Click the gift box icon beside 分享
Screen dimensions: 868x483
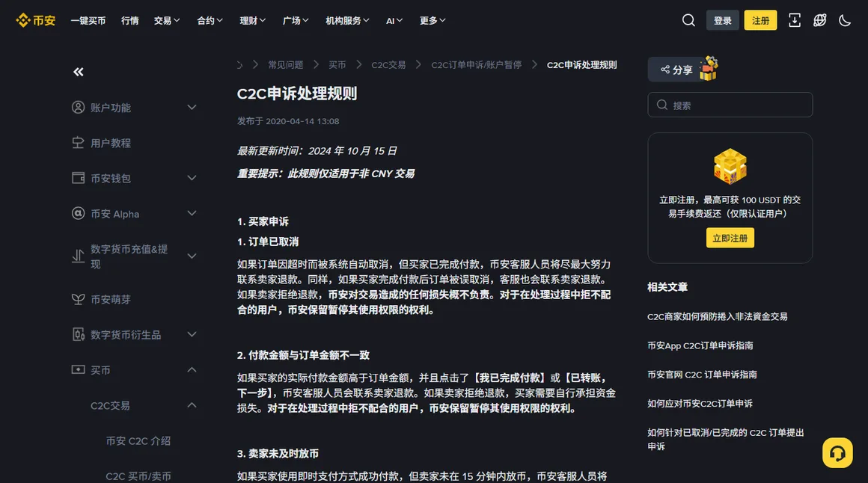[x=709, y=69]
